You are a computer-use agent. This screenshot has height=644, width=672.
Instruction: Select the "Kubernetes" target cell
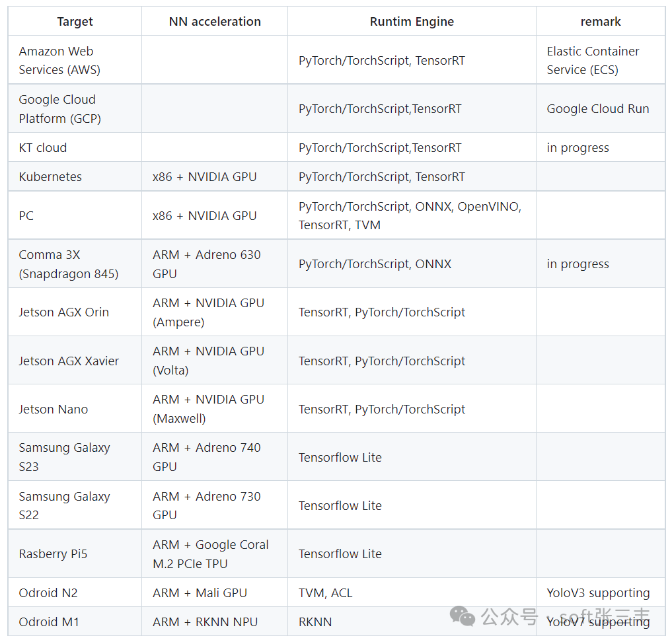click(75, 176)
